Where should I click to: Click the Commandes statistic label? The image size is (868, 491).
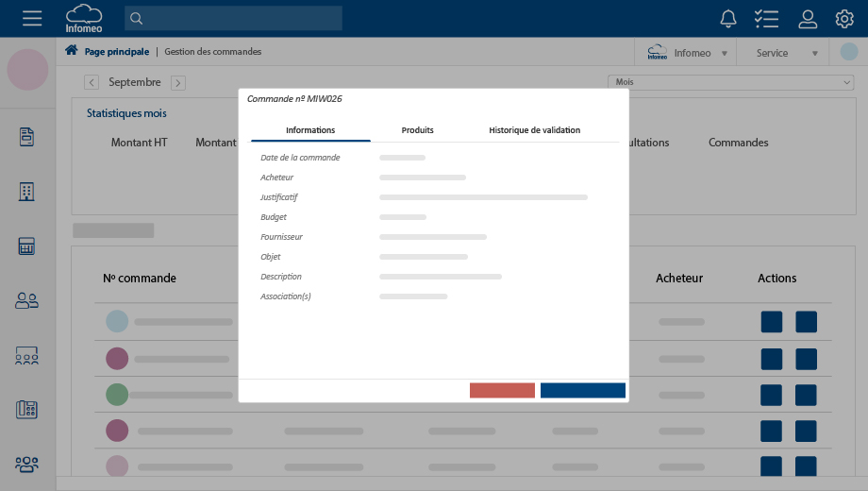point(739,143)
